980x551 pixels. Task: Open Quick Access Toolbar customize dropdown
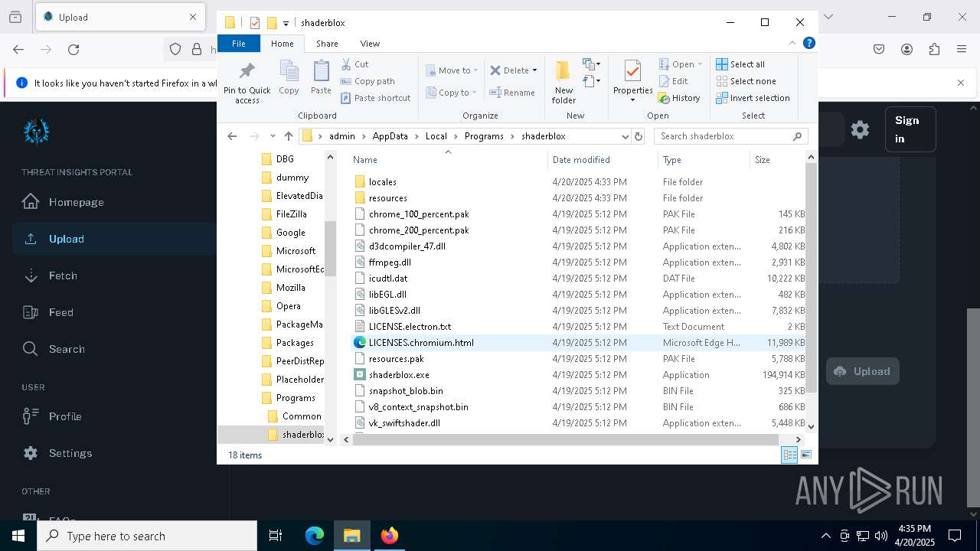[286, 23]
